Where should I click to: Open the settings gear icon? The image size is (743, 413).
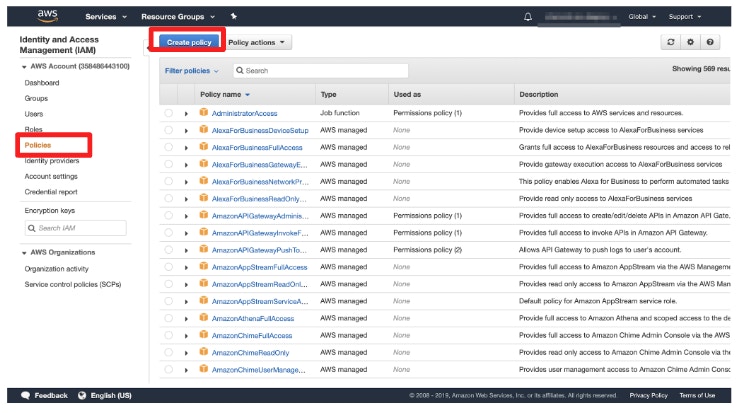tap(690, 43)
